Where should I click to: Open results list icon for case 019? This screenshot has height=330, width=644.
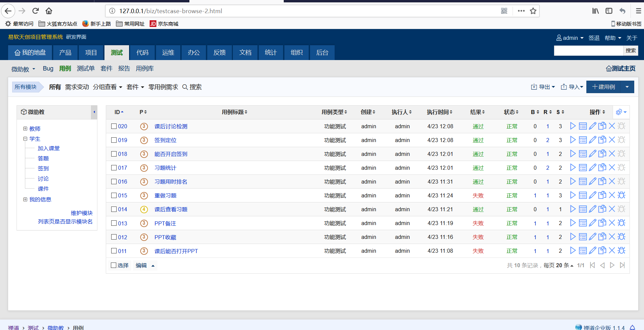pyautogui.click(x=583, y=140)
